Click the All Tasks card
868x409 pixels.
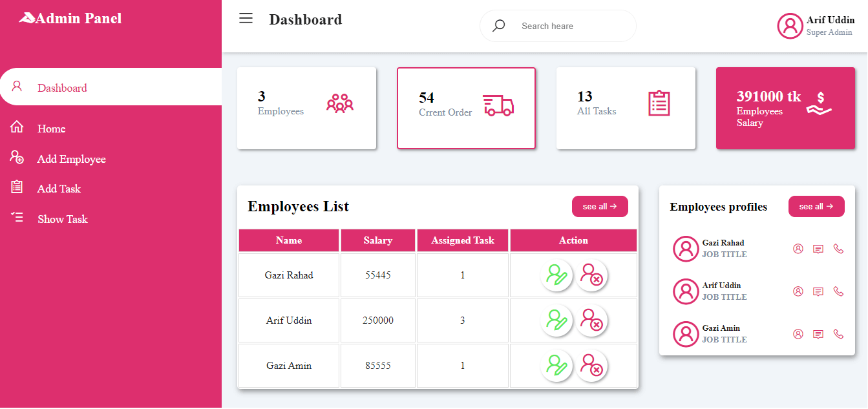626,108
